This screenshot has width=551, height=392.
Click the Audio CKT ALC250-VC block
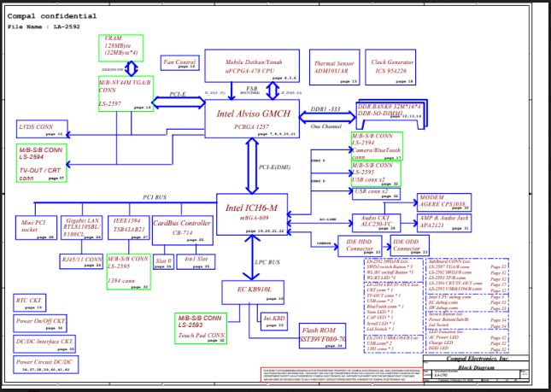click(x=376, y=223)
